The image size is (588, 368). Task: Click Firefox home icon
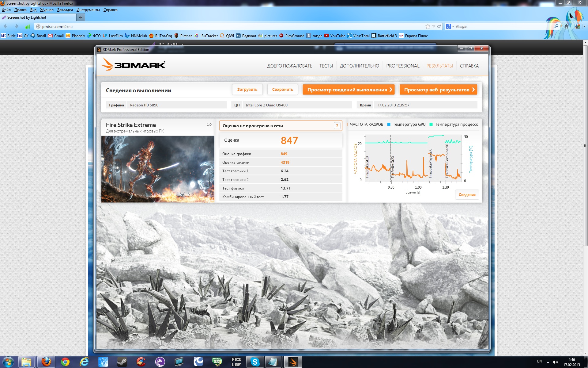567,26
